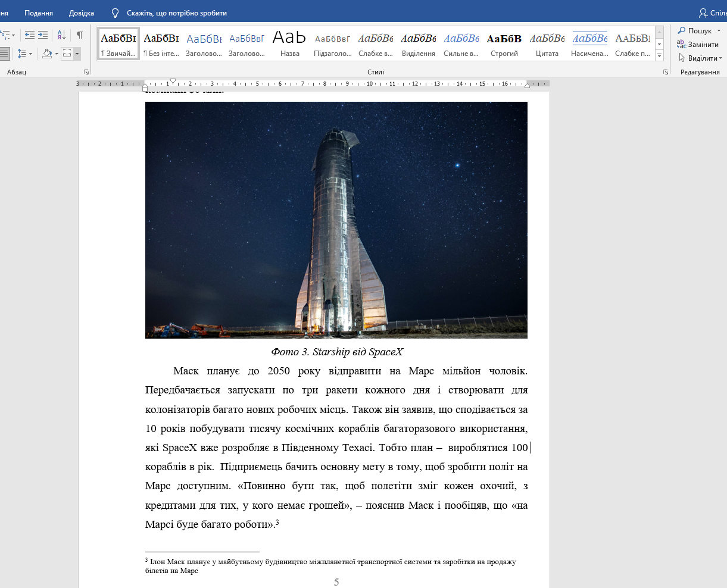
Task: Click the Decrease Indent icon
Action: (x=29, y=35)
